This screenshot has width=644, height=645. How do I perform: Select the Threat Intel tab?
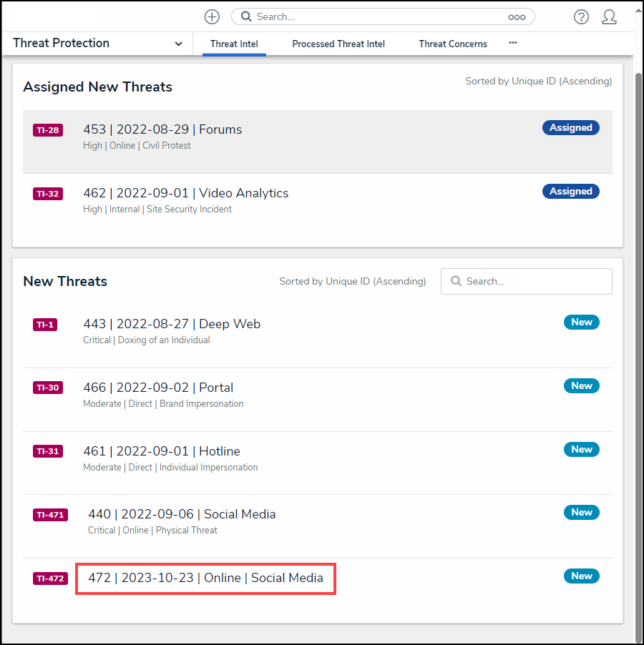tap(234, 44)
